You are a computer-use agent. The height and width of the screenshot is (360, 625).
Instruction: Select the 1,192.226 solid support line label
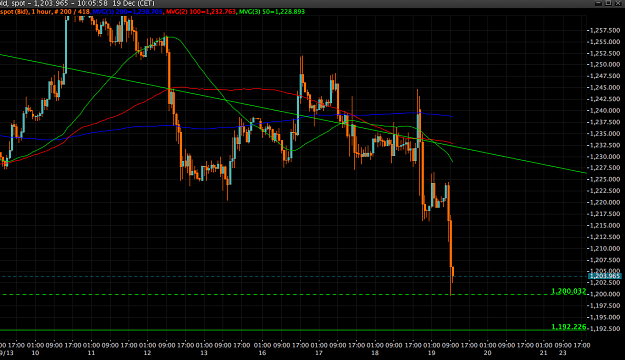click(568, 327)
